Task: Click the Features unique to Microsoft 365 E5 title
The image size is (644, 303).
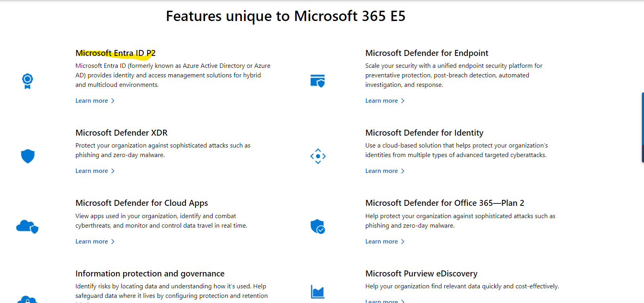Action: (x=286, y=16)
